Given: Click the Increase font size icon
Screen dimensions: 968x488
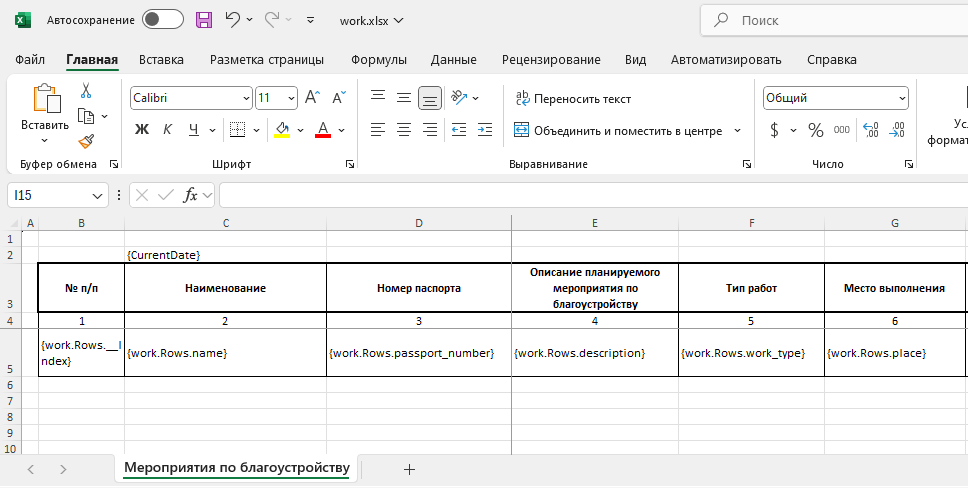Looking at the screenshot, I should point(312,98).
